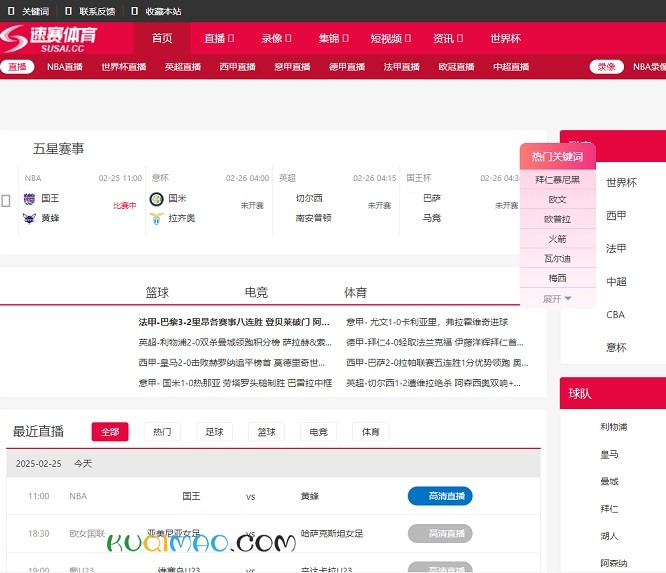The width and height of the screenshot is (666, 573).
Task: Select the 全部 filter under 最近直播
Action: [x=110, y=432]
